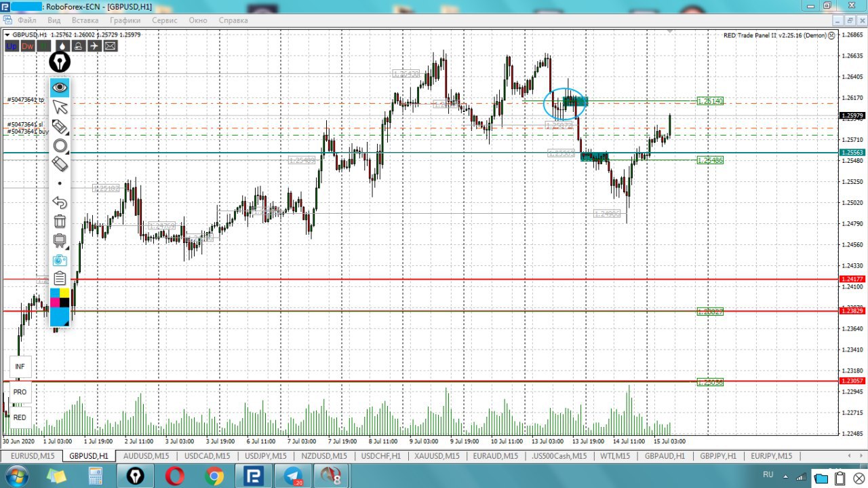
Task: Expand the whiteboard easel tool options
Action: pyautogui.click(x=60, y=240)
